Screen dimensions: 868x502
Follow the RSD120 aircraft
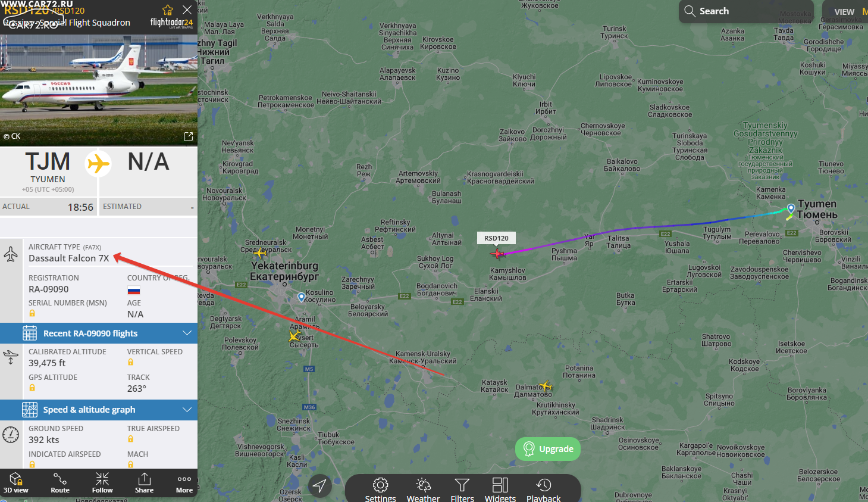click(102, 483)
